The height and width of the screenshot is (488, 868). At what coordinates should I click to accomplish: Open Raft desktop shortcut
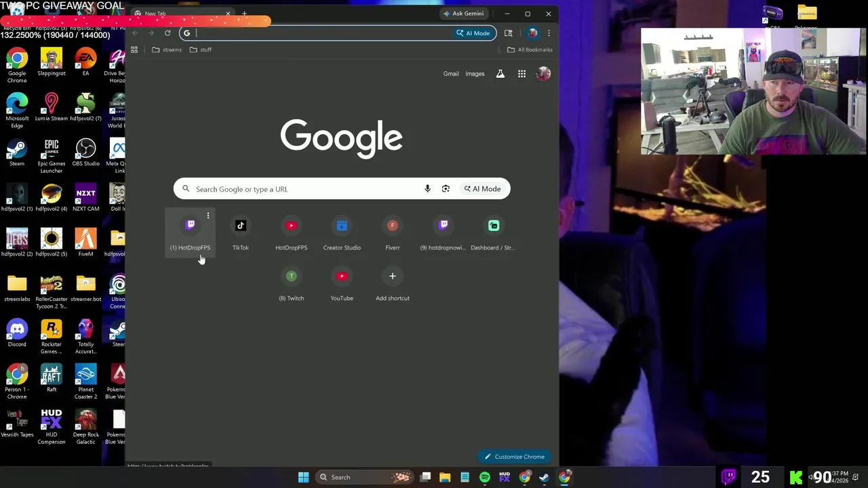tap(52, 378)
